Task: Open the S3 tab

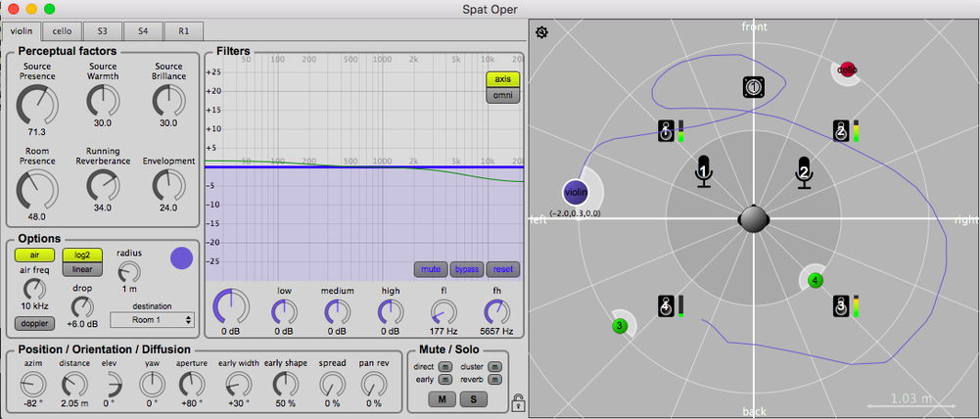Action: (102, 30)
